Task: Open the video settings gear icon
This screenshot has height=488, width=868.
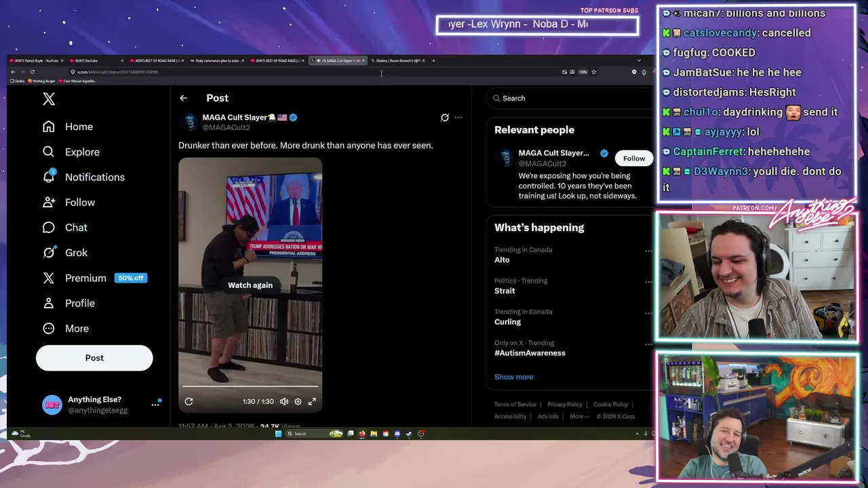Action: coord(298,401)
